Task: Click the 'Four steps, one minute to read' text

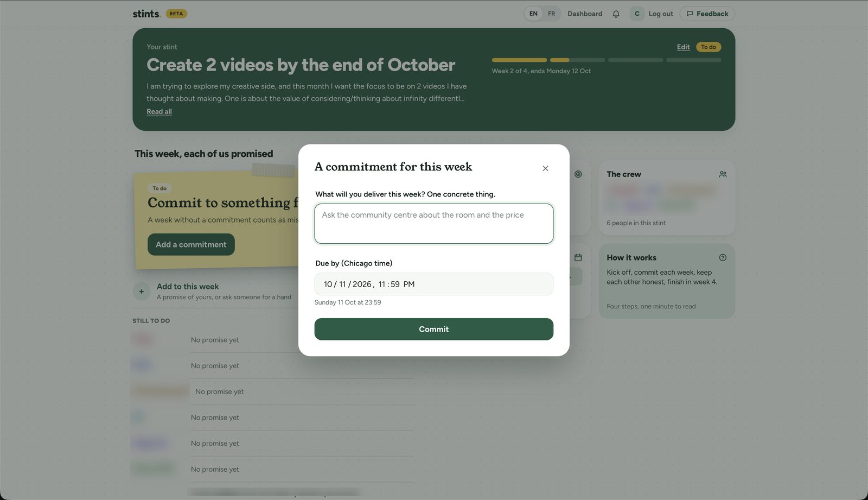Action: 651,307
